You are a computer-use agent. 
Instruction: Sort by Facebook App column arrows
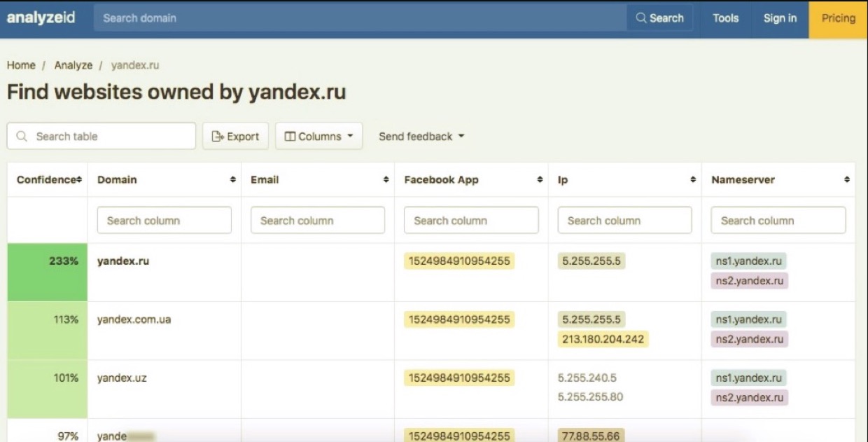pyautogui.click(x=540, y=180)
